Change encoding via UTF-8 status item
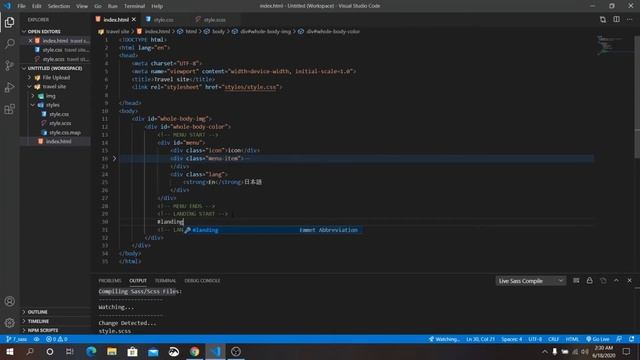Image resolution: width=640 pixels, height=360 pixels. [x=535, y=339]
